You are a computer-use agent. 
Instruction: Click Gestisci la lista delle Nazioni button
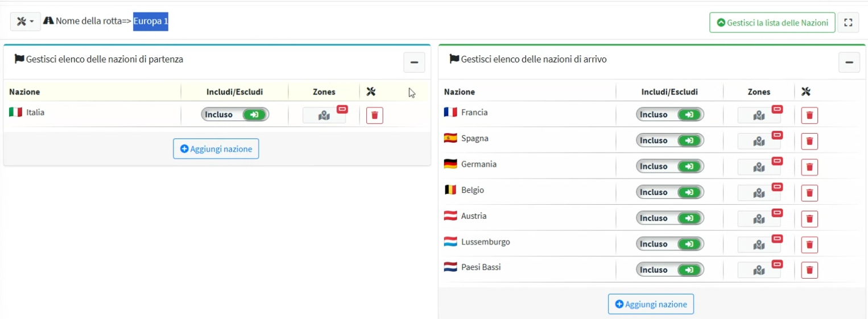(x=772, y=23)
